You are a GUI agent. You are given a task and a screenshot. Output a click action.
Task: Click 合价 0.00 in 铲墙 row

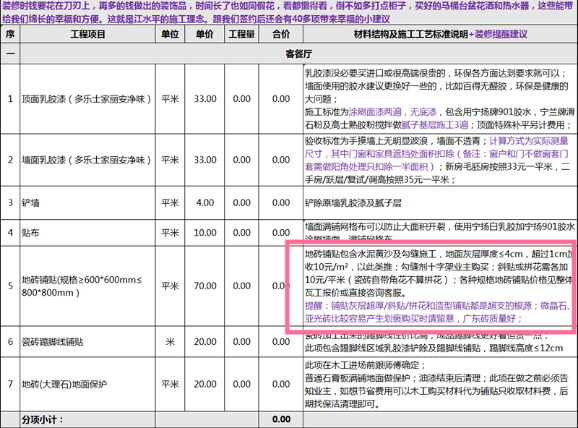click(281, 203)
